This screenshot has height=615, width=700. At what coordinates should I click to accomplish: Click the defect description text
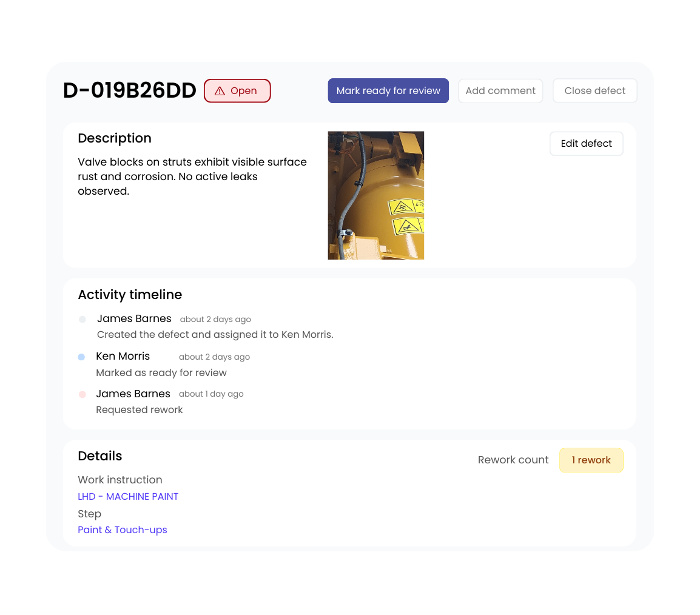pos(192,176)
